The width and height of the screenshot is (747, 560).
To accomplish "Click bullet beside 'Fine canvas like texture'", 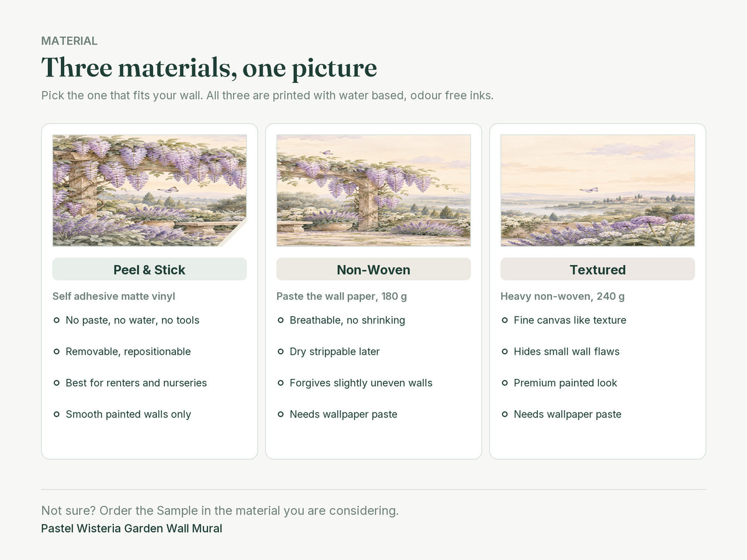I will pyautogui.click(x=505, y=320).
